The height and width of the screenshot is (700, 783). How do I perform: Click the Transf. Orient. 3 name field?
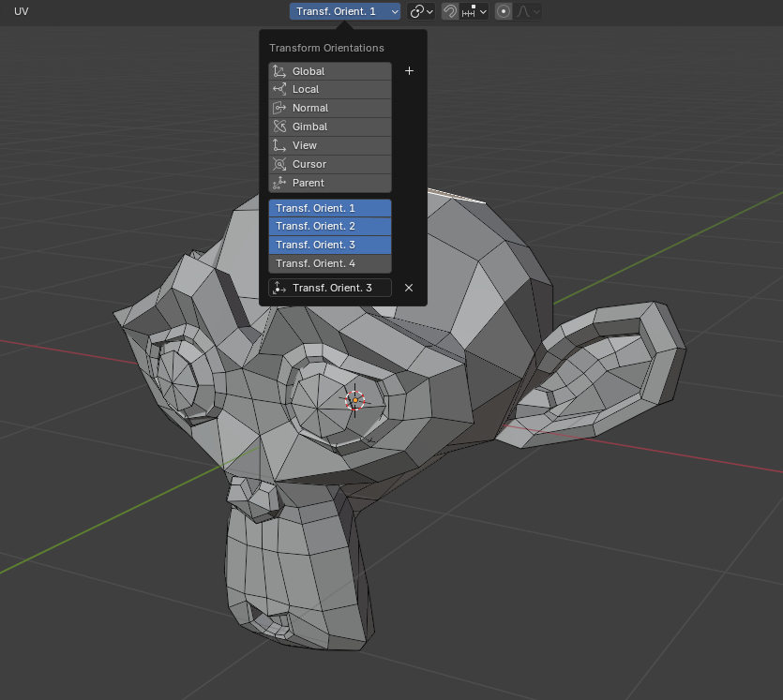[x=330, y=288]
